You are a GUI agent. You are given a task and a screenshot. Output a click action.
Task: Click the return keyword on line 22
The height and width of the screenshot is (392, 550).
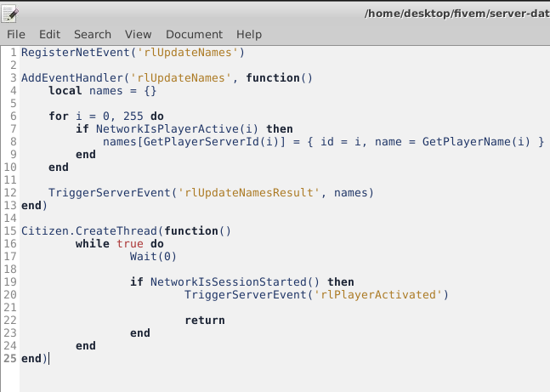pyautogui.click(x=204, y=321)
